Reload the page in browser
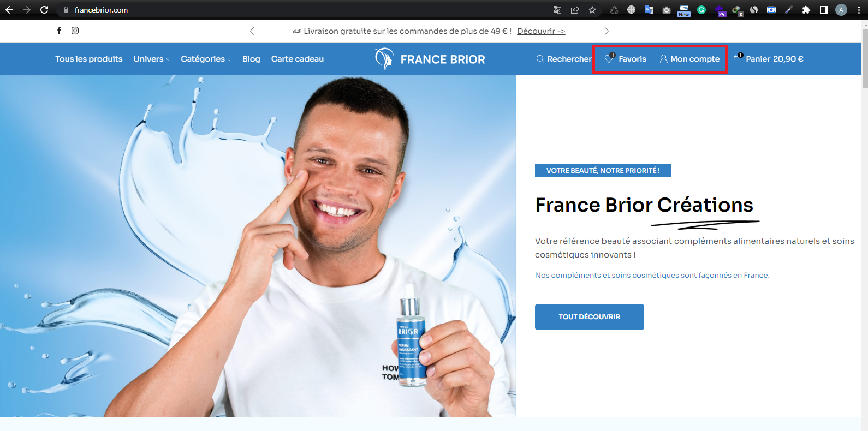 coord(44,10)
